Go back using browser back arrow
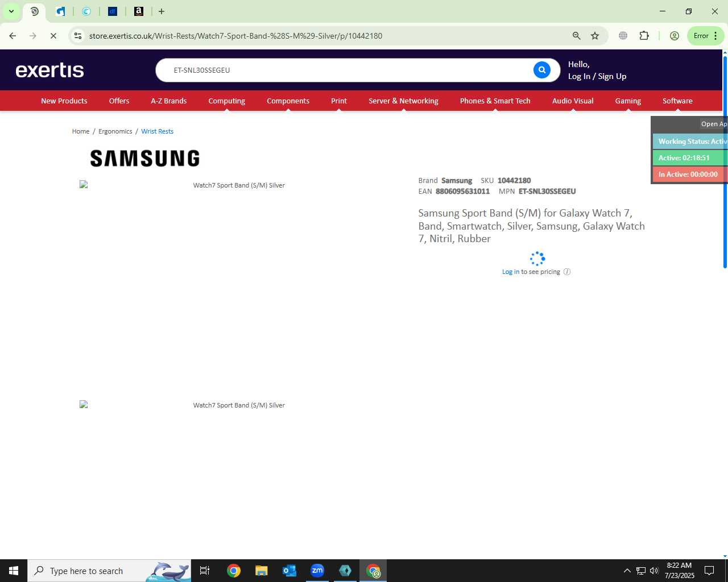Viewport: 728px width, 582px height. click(x=13, y=36)
